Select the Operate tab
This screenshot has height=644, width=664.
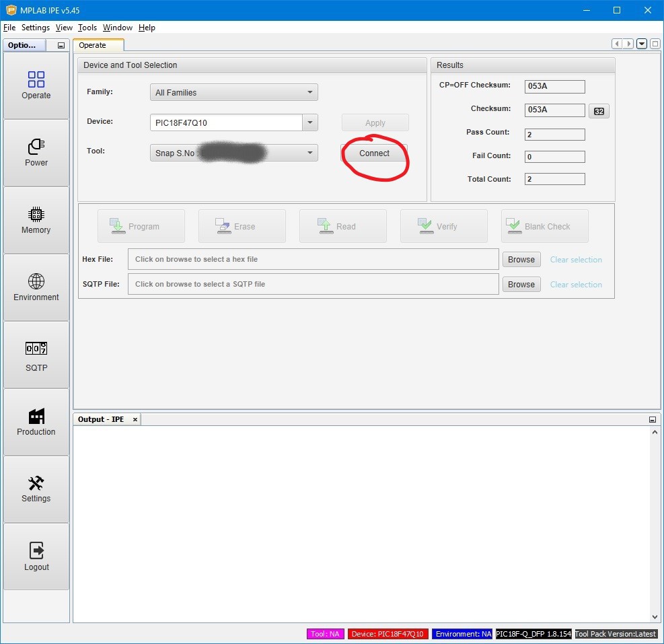click(98, 45)
